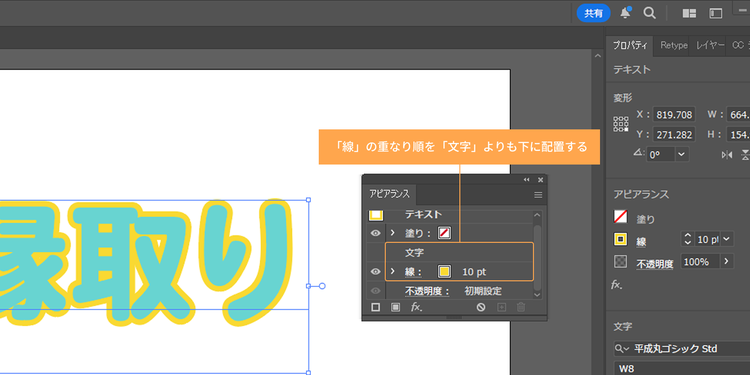Viewport: 750px width, 375px height.
Task: Expand the 線 stroke row chevron
Action: tap(393, 271)
